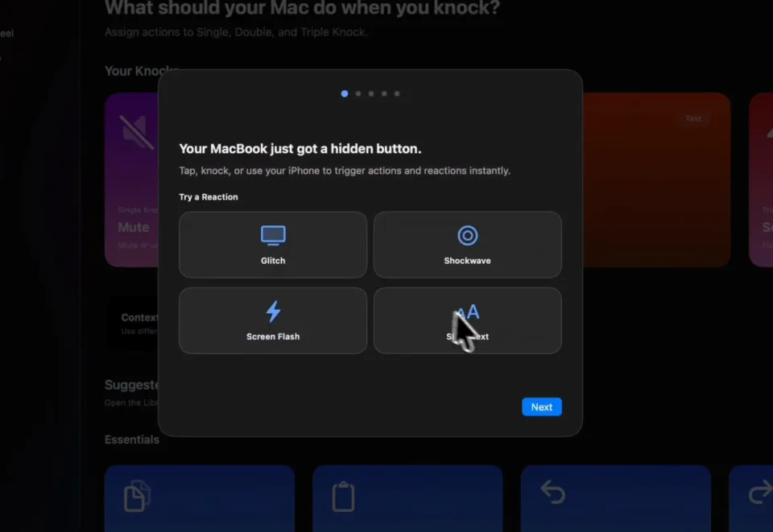
Task: Try the Glitch reaction
Action: coord(273,245)
